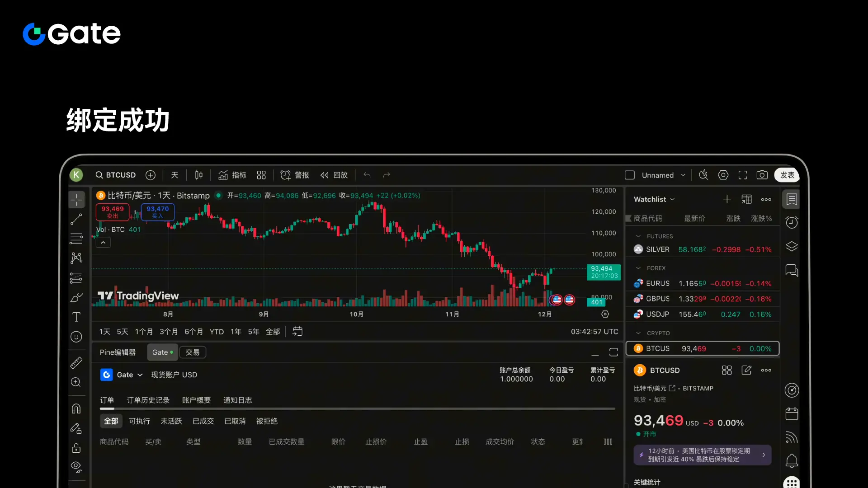The width and height of the screenshot is (868, 488).
Task: Pick the ruler measure tool
Action: [76, 363]
